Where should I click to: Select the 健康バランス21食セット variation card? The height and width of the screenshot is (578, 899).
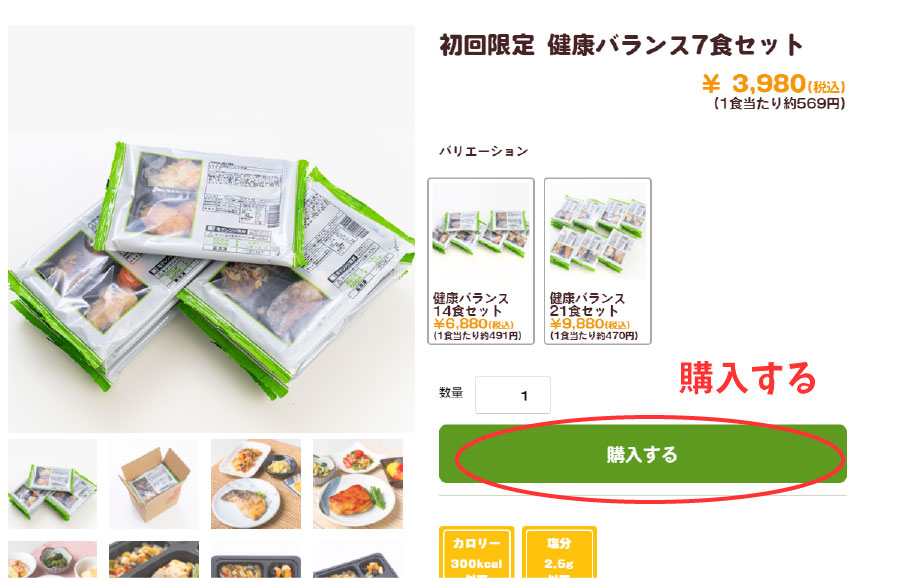597,261
